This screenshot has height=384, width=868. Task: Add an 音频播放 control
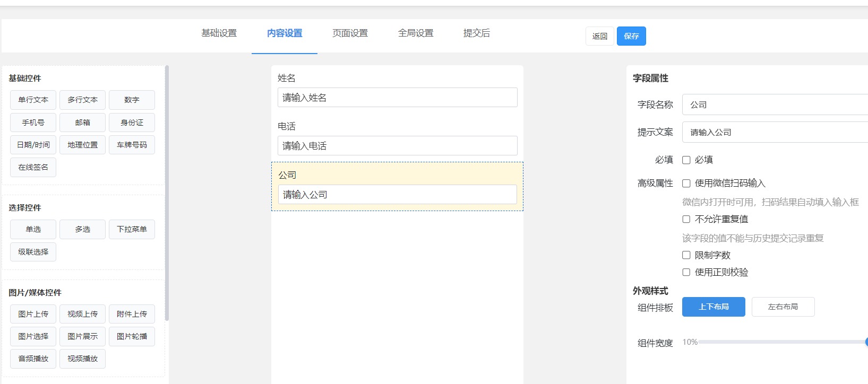[x=33, y=359]
